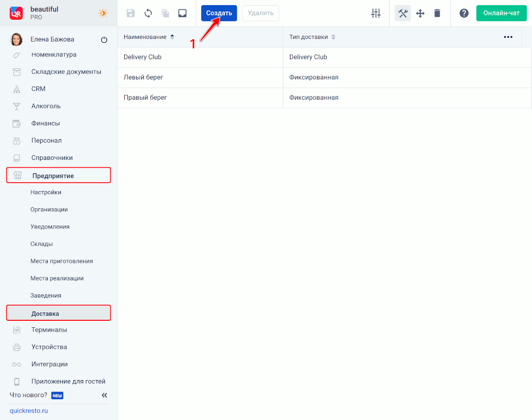This screenshot has width=532, height=420.
Task: Click the Quick Resto logo icon
Action: 16,13
